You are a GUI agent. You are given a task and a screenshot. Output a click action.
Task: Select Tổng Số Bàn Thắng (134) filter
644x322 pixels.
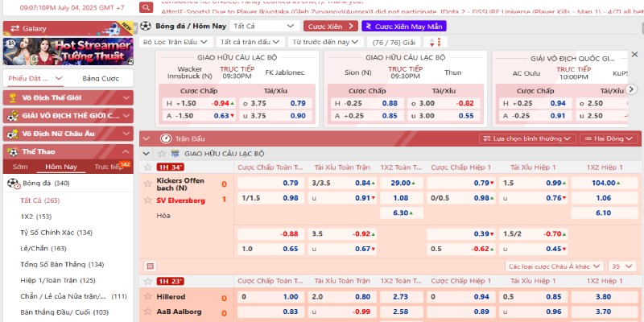[62, 265]
